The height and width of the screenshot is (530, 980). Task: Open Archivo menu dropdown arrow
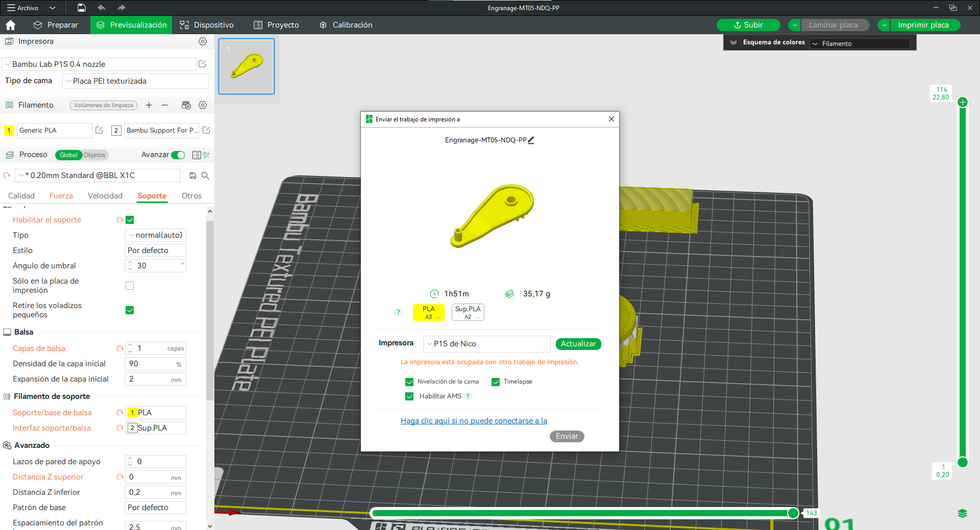pyautogui.click(x=53, y=8)
